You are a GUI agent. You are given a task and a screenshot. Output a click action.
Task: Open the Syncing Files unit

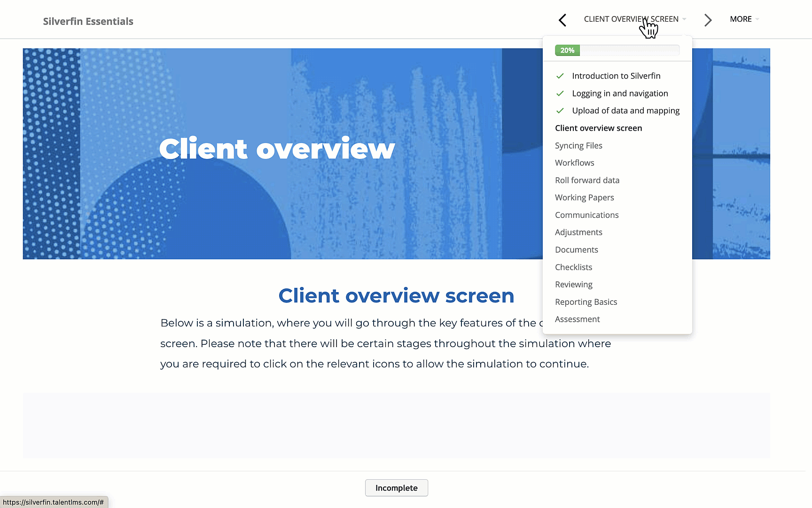click(578, 145)
